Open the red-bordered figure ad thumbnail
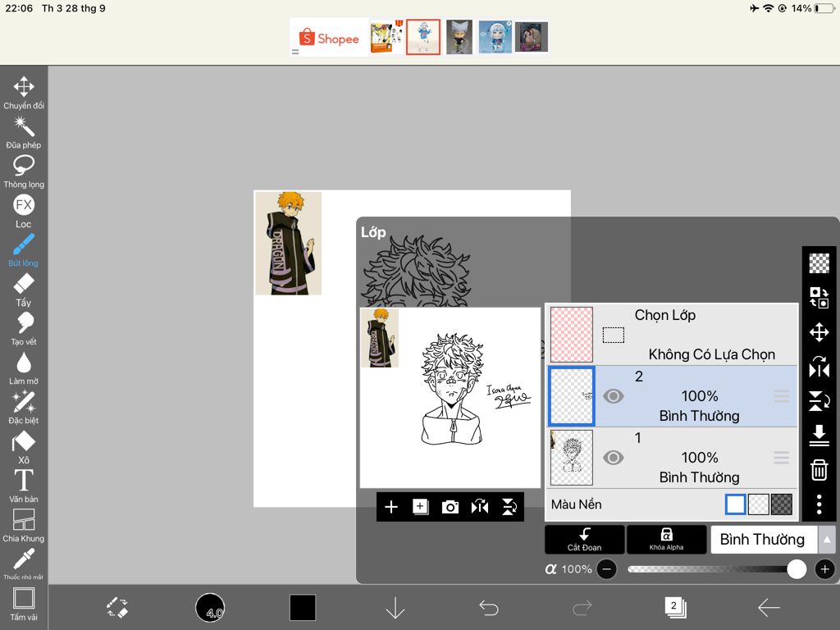This screenshot has width=840, height=630. click(x=423, y=37)
